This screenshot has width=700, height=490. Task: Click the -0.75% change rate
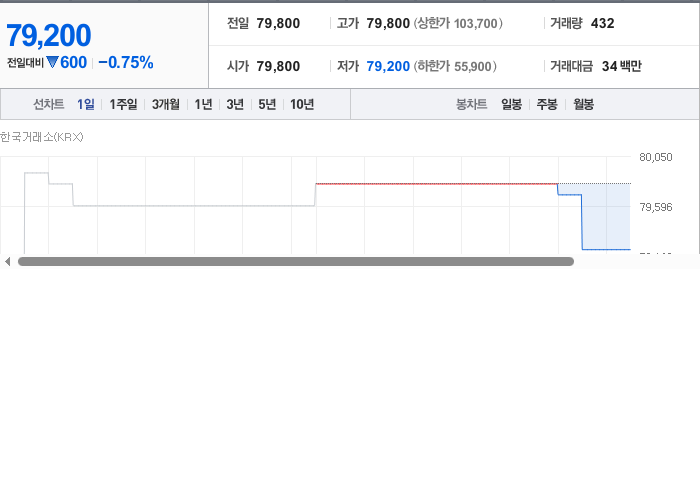click(x=126, y=62)
